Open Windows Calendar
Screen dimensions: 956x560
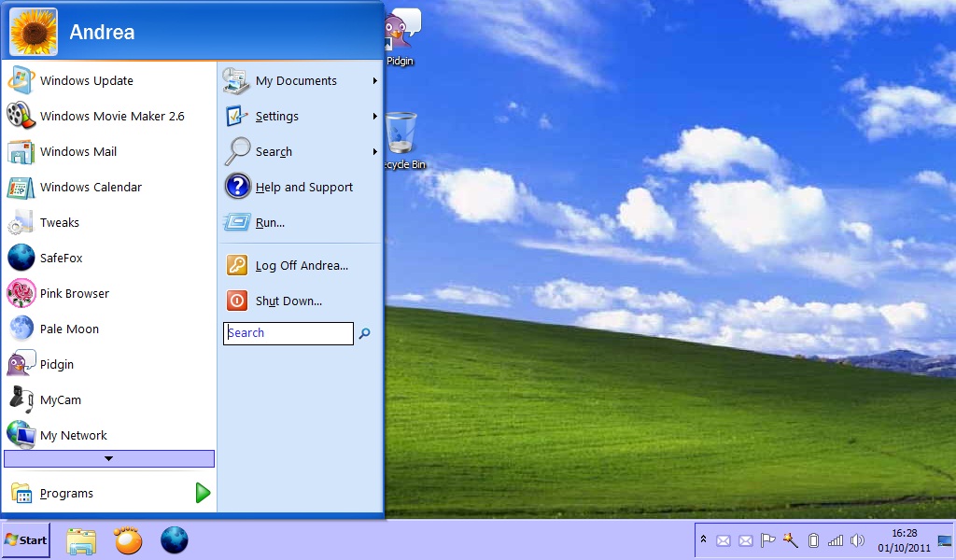point(109,187)
